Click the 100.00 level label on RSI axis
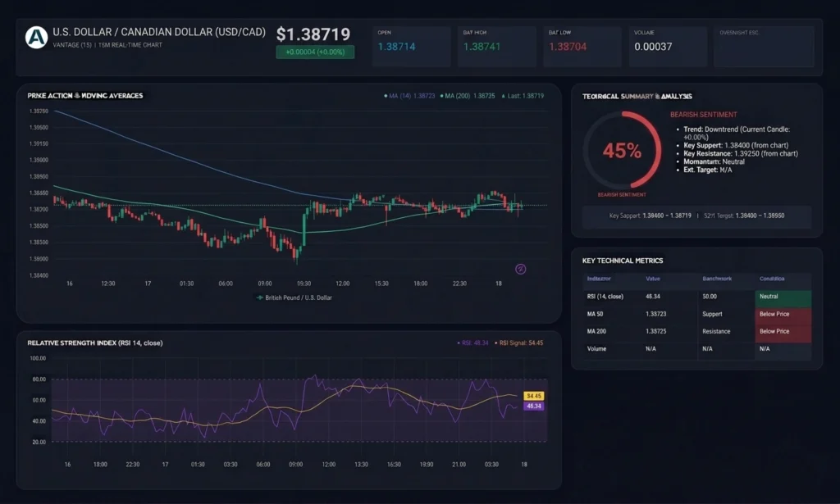Viewport: 840px width, 504px height. tap(38, 358)
